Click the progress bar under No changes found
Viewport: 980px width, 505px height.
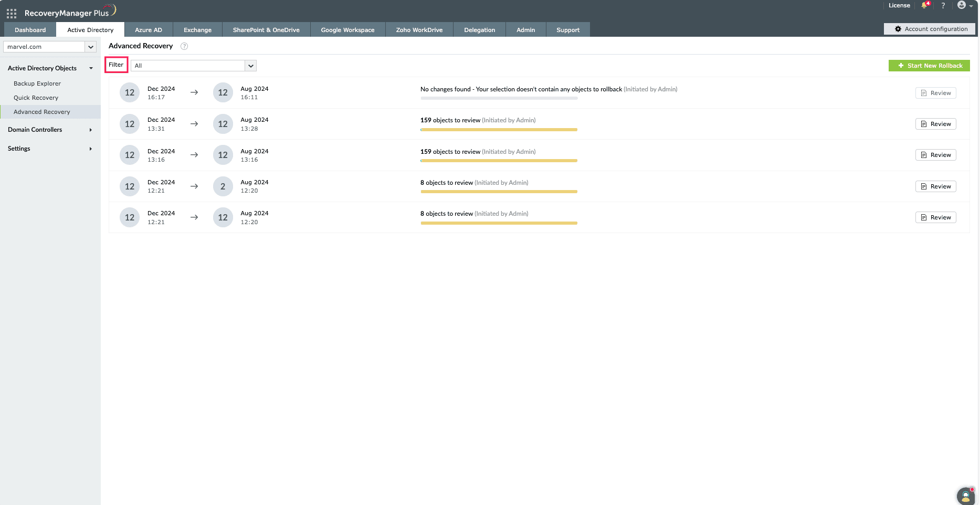(x=499, y=98)
